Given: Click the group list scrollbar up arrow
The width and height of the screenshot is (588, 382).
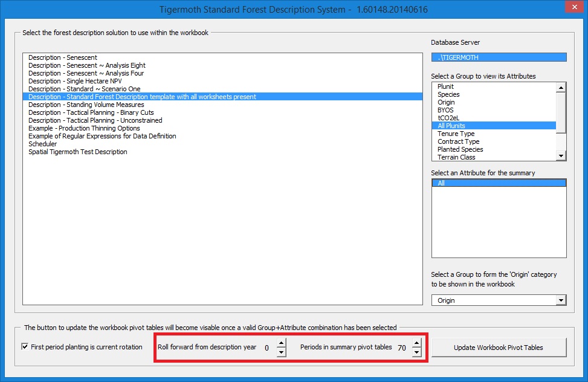Looking at the screenshot, I should point(561,88).
